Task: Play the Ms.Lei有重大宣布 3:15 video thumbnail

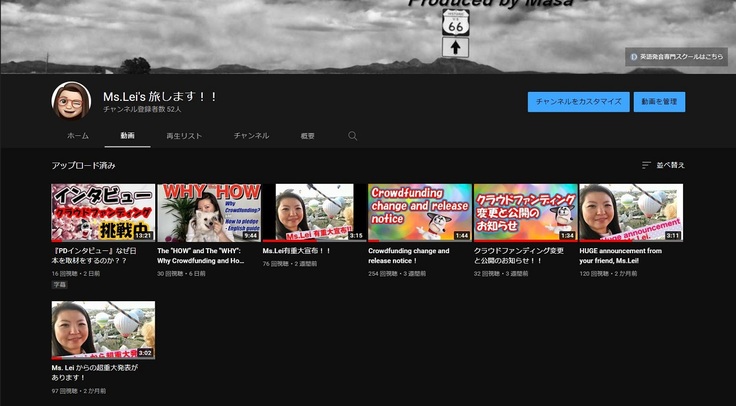Action: (x=314, y=212)
